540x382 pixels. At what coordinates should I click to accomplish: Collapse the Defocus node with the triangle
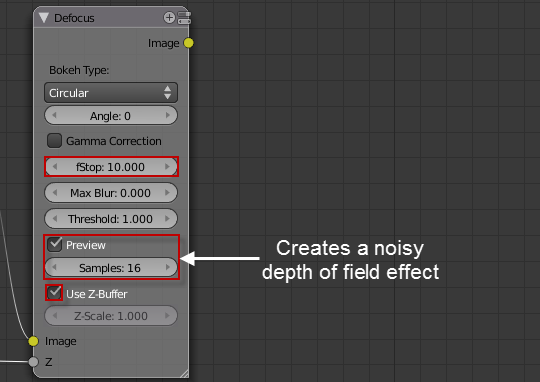(44, 18)
